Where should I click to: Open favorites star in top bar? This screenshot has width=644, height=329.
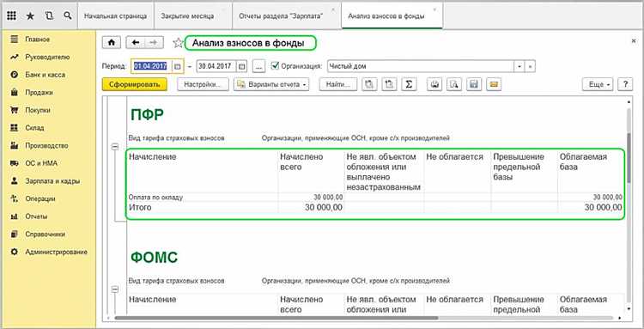[x=30, y=16]
